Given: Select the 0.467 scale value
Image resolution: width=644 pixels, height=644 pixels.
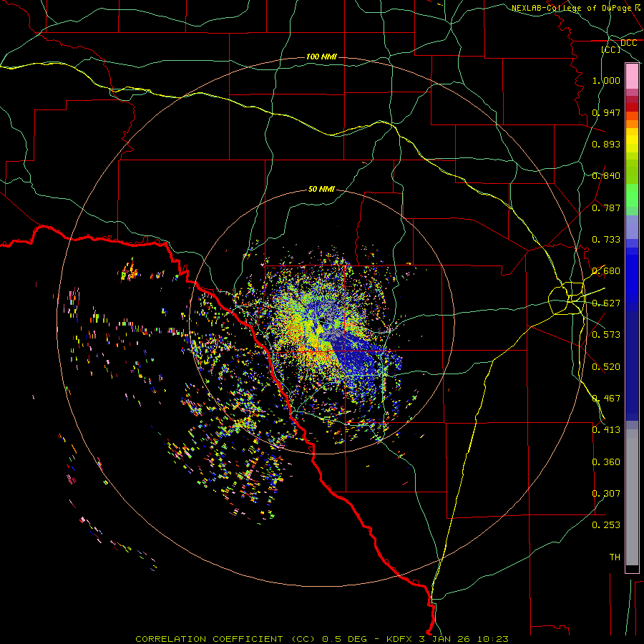Looking at the screenshot, I should [606, 399].
